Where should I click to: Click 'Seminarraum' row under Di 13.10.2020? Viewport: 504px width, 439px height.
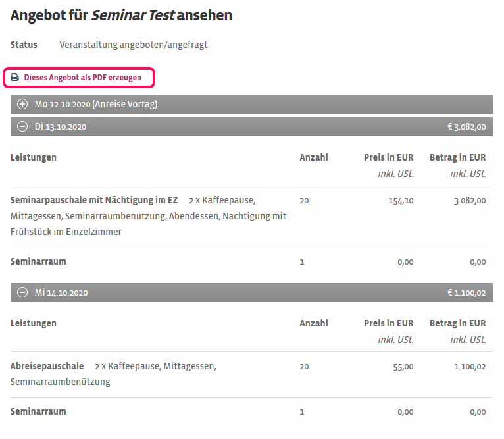coord(38,261)
